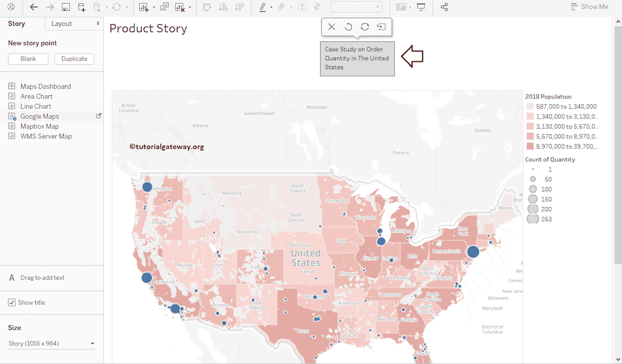Image resolution: width=622 pixels, height=364 pixels.
Task: Create a Blank story point
Action: tap(28, 58)
